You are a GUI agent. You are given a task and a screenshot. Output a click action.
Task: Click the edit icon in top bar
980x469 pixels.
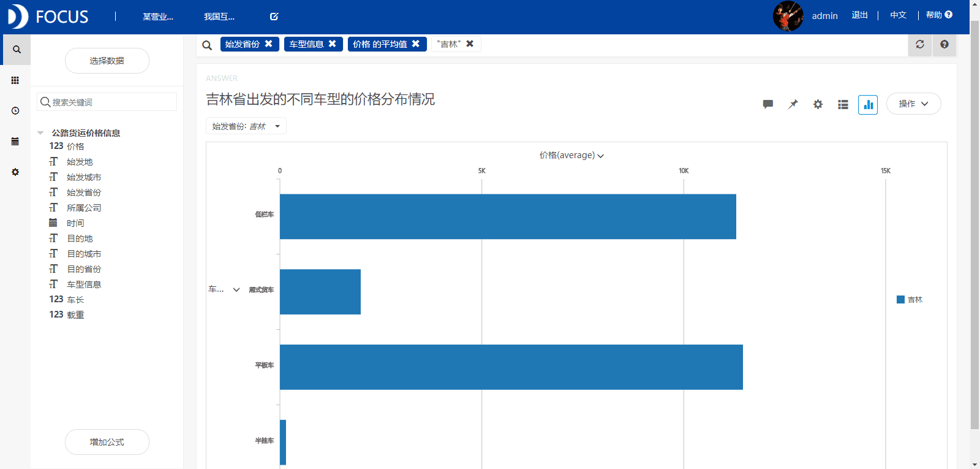274,17
